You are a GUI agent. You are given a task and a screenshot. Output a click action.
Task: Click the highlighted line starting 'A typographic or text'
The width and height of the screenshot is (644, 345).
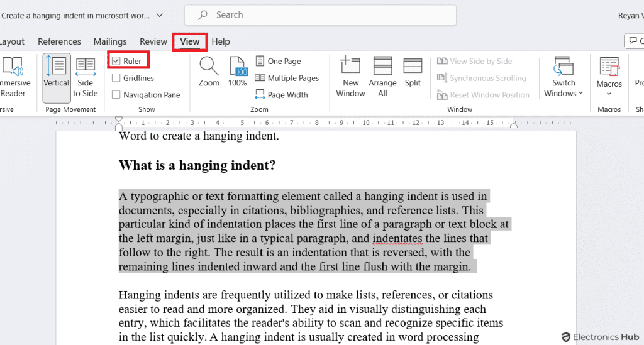click(303, 196)
